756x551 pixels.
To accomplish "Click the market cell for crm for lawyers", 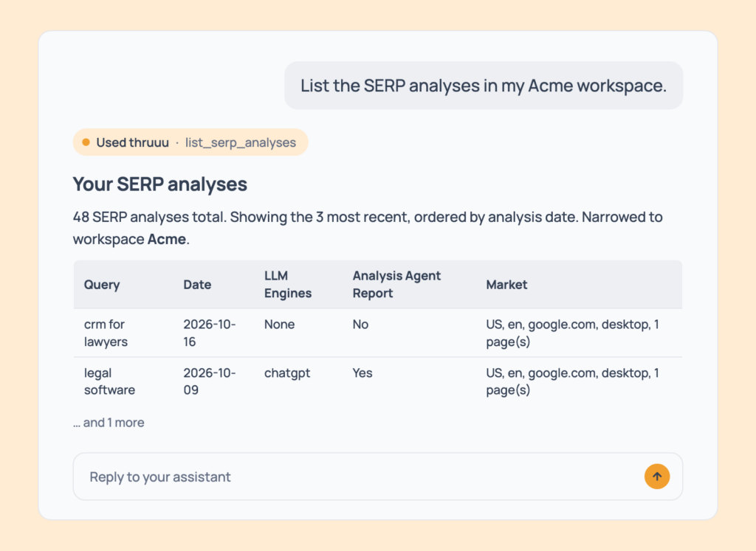I will click(x=572, y=333).
